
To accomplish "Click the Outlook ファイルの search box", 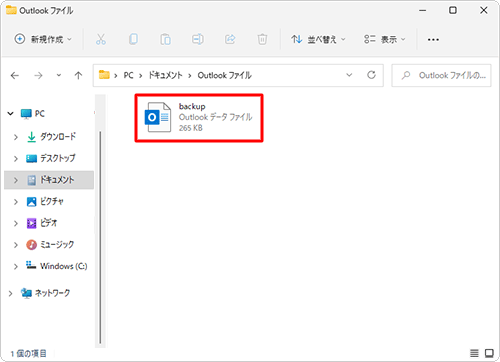I will [x=441, y=75].
